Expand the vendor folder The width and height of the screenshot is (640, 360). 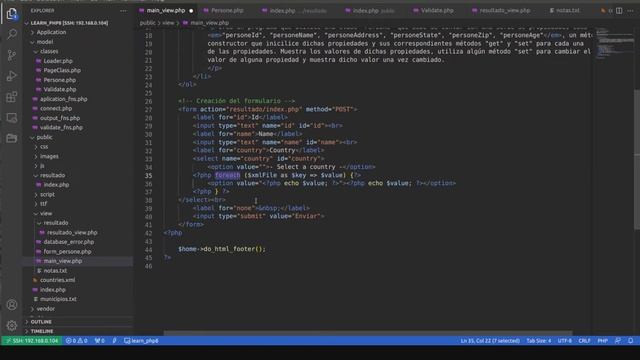(x=45, y=309)
